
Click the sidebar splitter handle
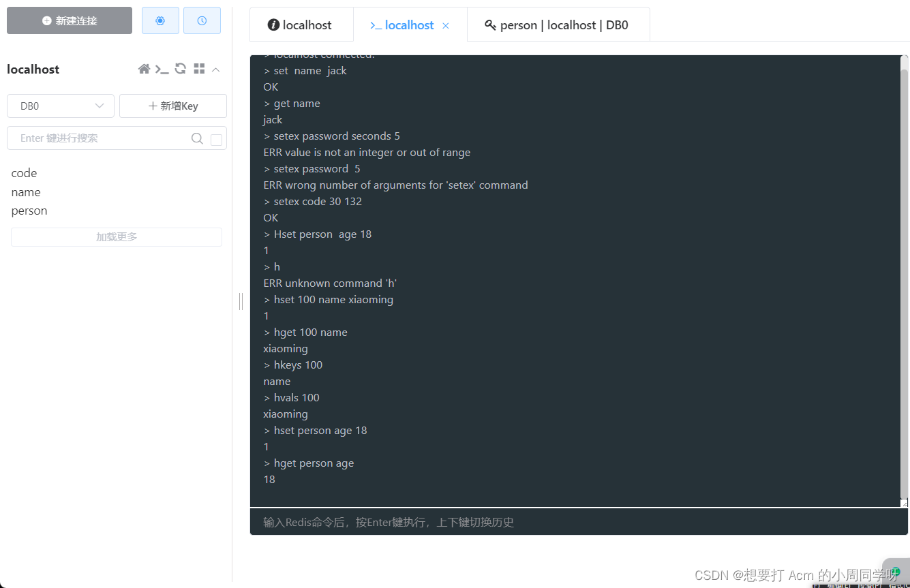click(x=241, y=301)
